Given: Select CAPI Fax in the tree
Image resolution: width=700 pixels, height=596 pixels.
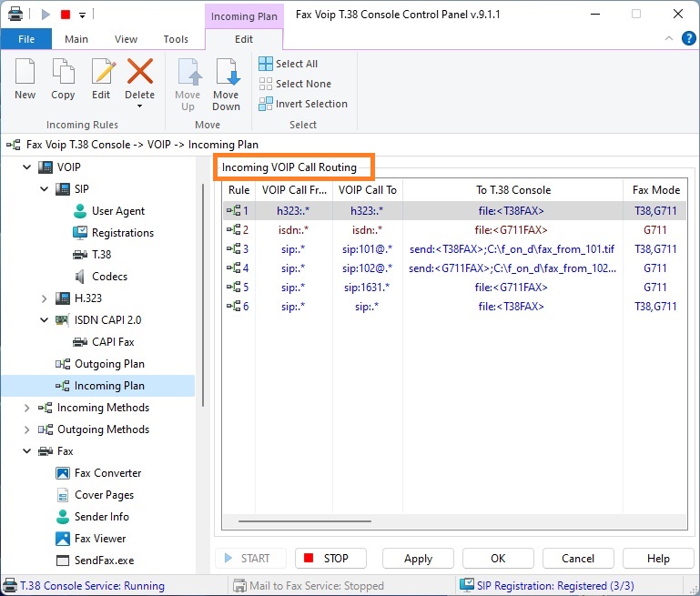Looking at the screenshot, I should [x=104, y=342].
